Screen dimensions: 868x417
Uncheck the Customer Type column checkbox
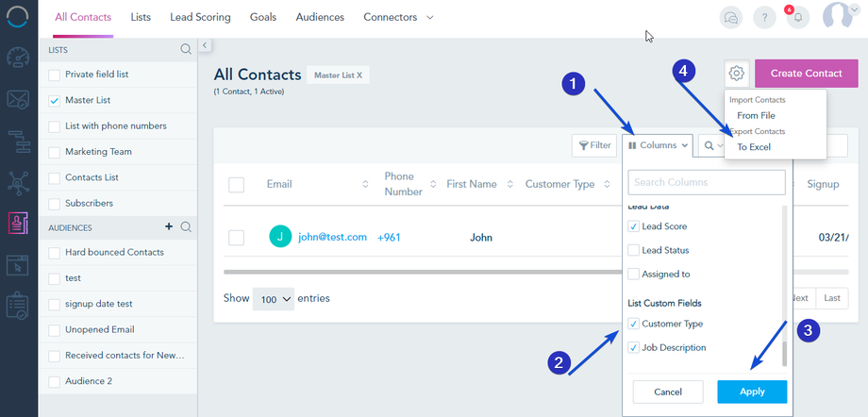(x=633, y=324)
